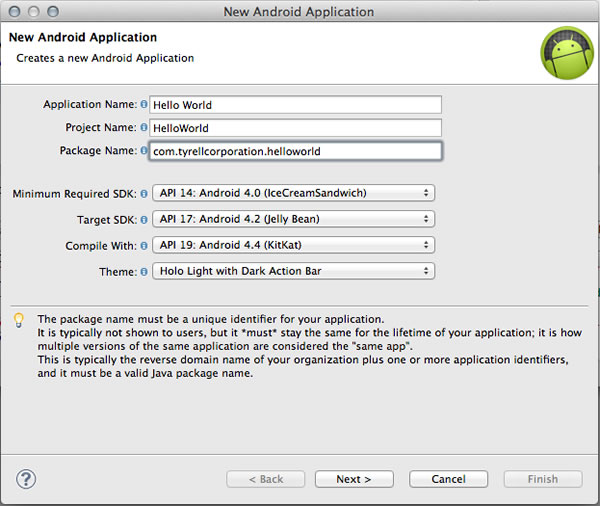Click the 'Target SDK:' label
The height and width of the screenshot is (506, 600).
[x=107, y=220]
